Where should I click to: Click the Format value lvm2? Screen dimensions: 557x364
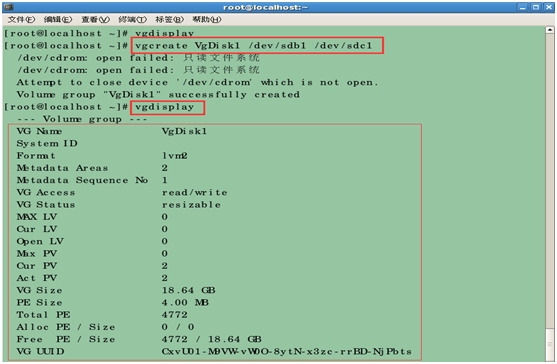pos(174,156)
